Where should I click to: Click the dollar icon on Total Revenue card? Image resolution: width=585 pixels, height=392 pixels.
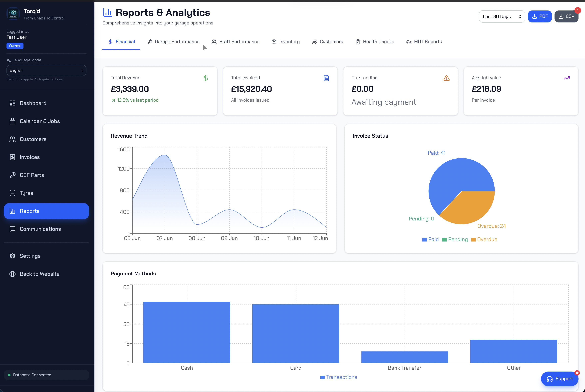tap(206, 78)
